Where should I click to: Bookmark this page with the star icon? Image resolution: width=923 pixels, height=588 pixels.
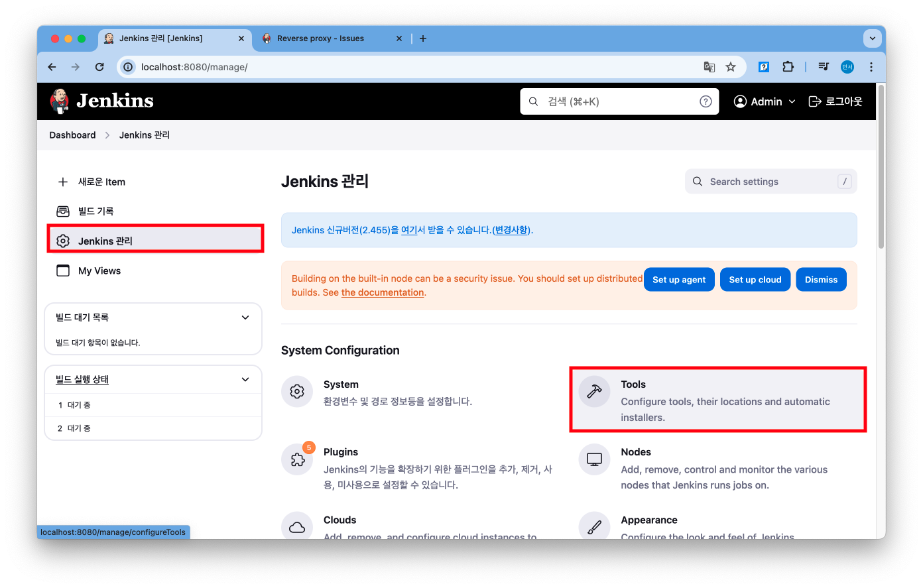pos(731,67)
